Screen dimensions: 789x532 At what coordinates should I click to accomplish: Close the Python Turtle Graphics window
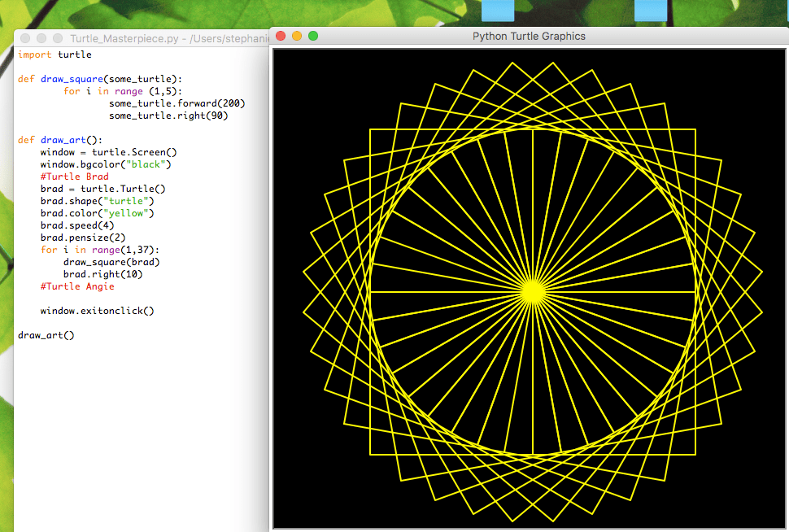click(281, 36)
